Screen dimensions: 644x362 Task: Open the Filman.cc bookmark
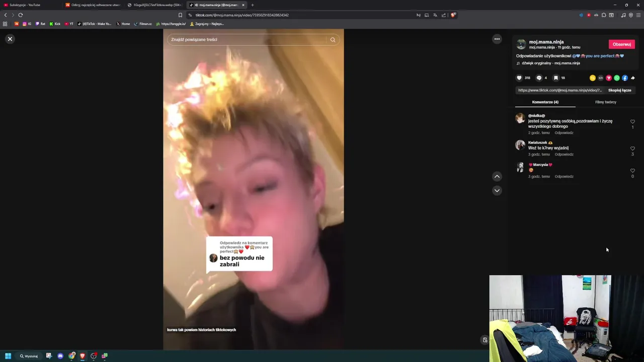(x=143, y=24)
